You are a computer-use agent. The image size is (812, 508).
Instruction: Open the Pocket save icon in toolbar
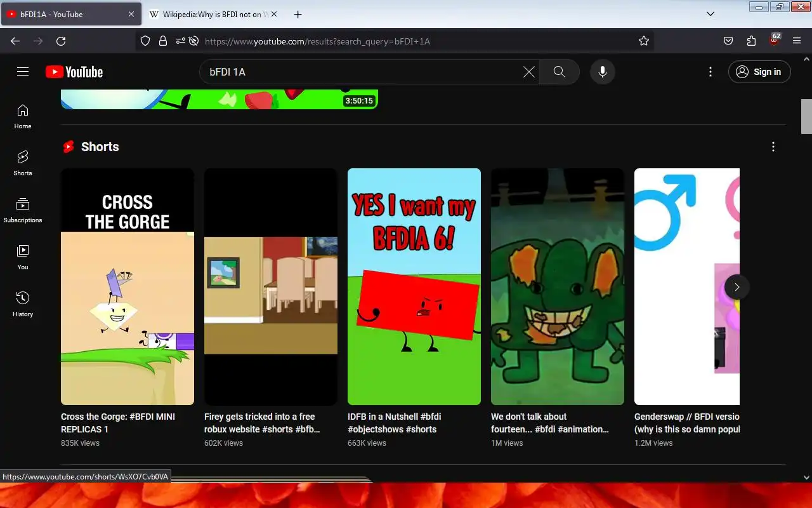click(728, 41)
